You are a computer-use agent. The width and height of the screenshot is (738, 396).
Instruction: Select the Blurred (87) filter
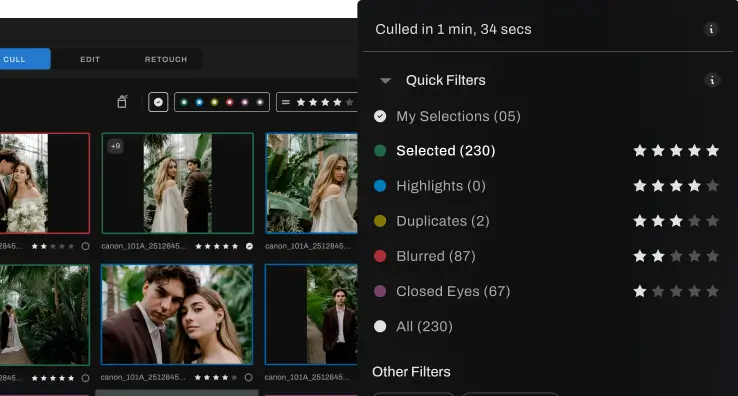(435, 256)
